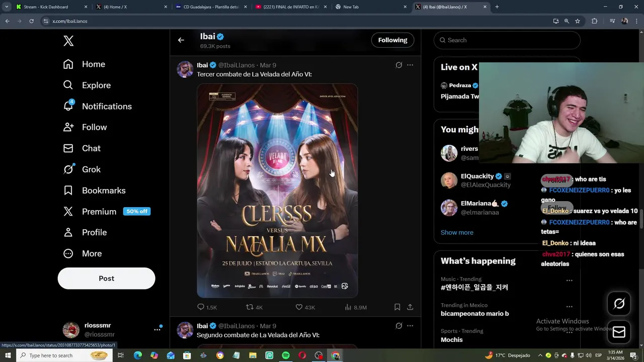View analytics of the post (8.9M)

click(356, 307)
